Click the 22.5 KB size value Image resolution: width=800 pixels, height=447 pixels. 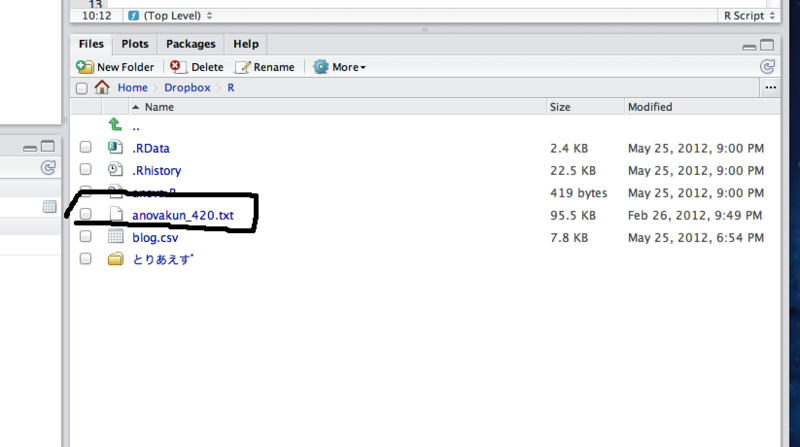(573, 171)
